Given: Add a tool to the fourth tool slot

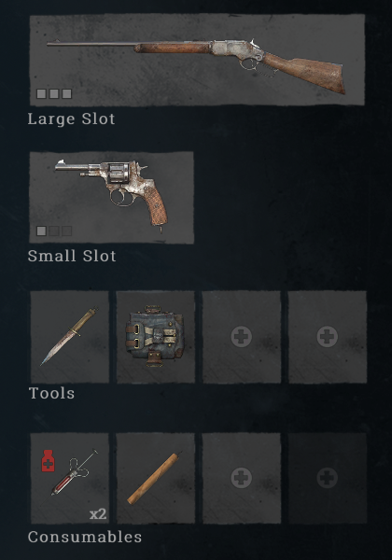Looking at the screenshot, I should [x=328, y=337].
